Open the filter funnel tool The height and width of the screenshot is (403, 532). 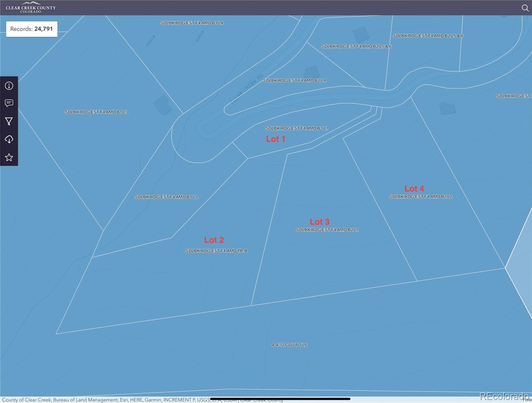(9, 121)
